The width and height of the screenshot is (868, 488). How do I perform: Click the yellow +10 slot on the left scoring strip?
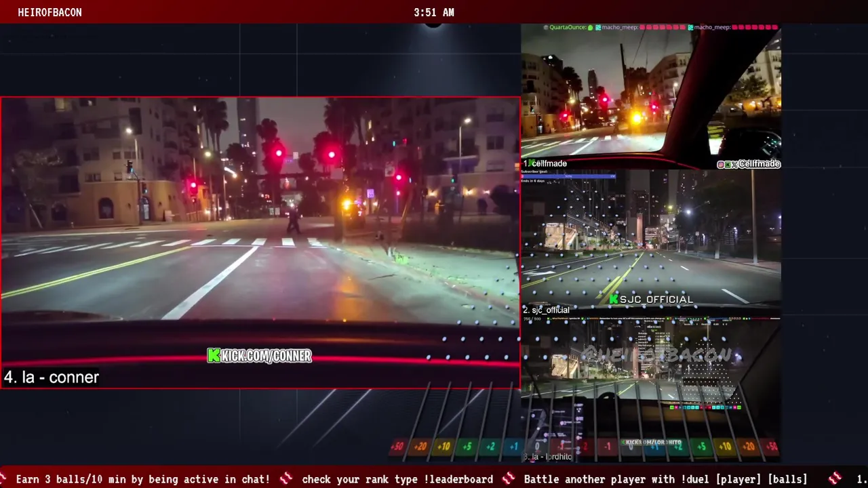tap(443, 446)
